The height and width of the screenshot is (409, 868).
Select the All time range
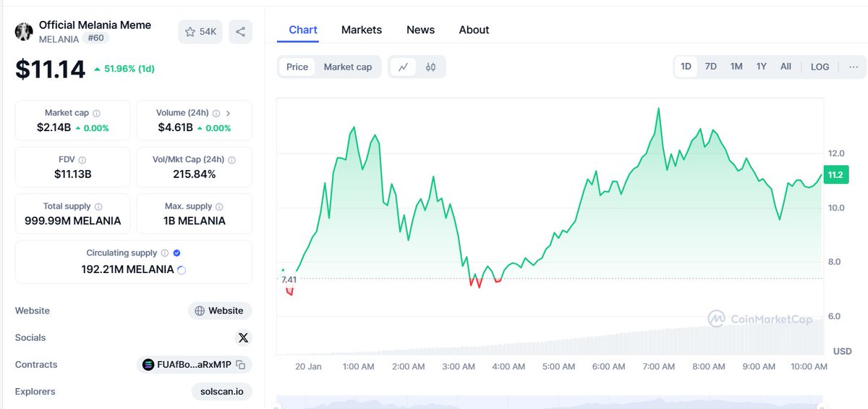coord(786,67)
